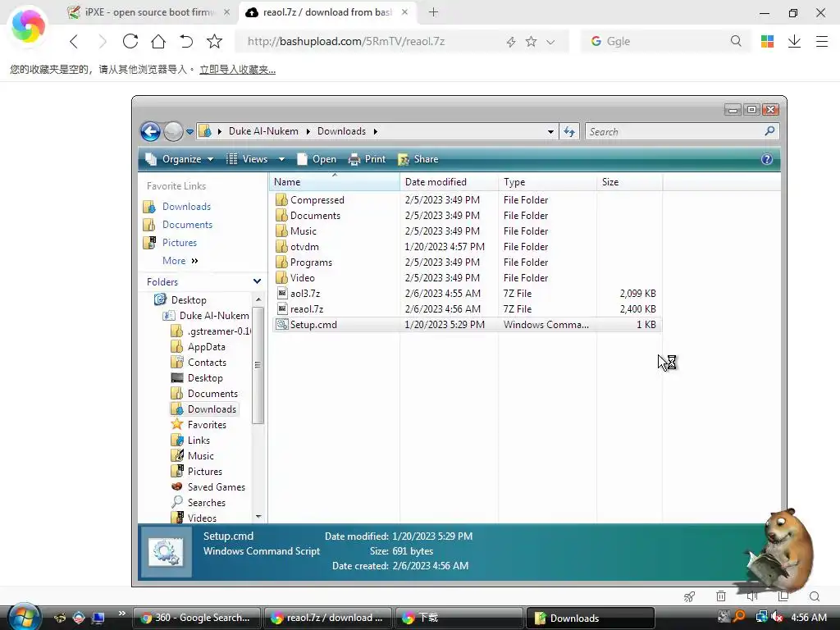This screenshot has height=630, width=840.
Task: Expand the Views dropdown arrow
Action: point(282,159)
